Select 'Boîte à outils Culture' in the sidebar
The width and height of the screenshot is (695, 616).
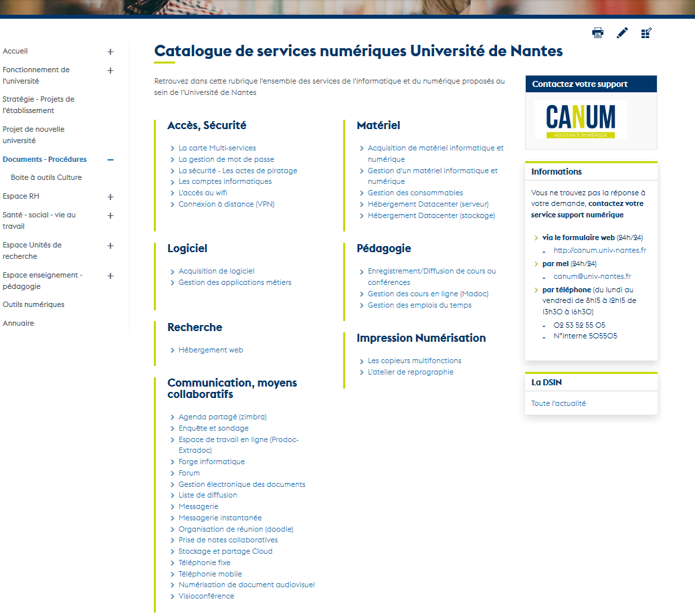coord(46,177)
